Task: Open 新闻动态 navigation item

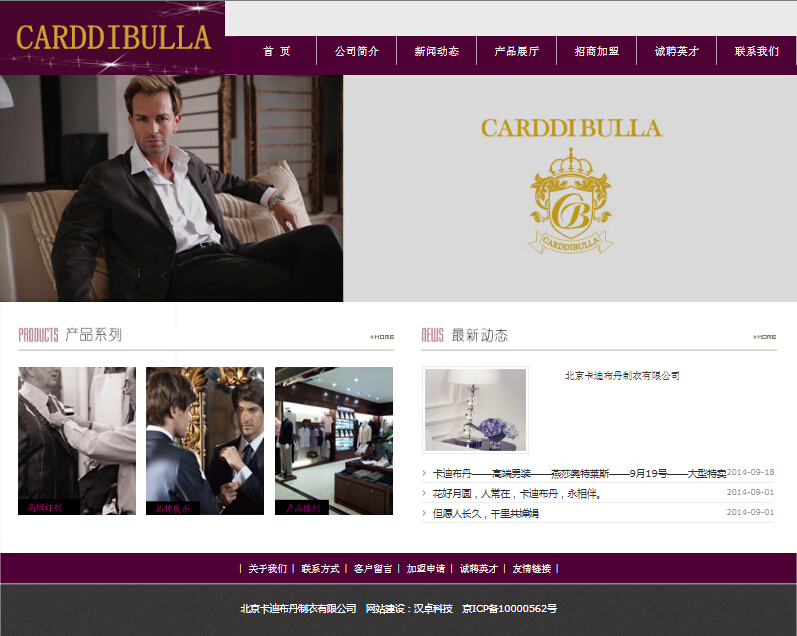Action: point(437,51)
